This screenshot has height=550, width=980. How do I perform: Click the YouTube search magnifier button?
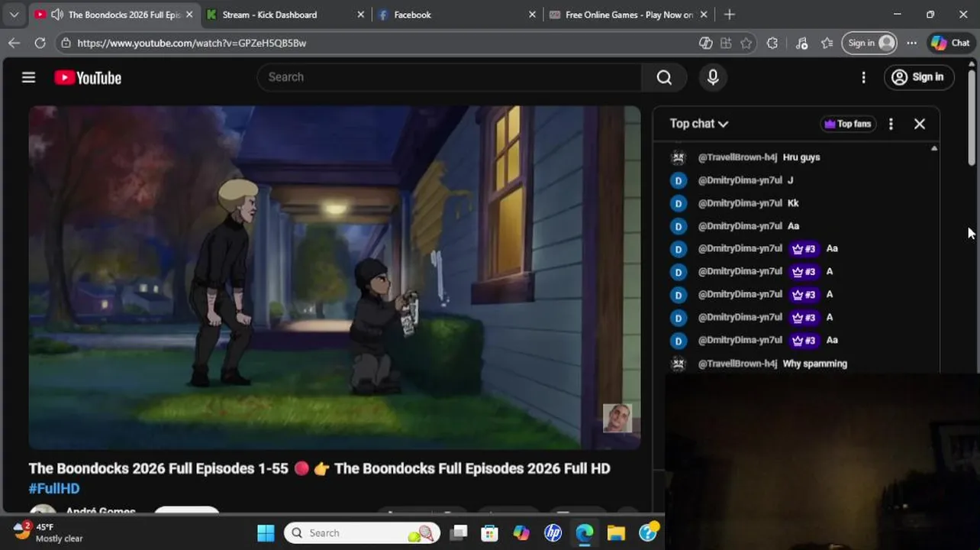point(664,77)
